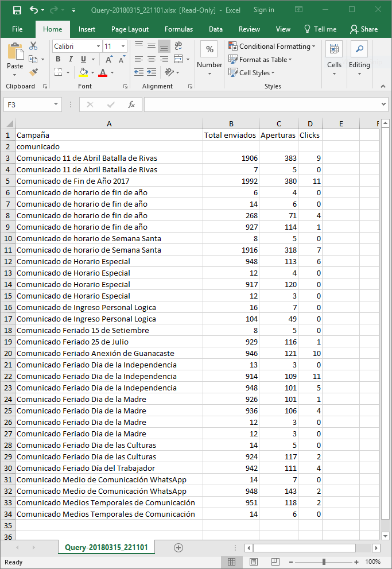Click the Borders icon

tap(59, 72)
